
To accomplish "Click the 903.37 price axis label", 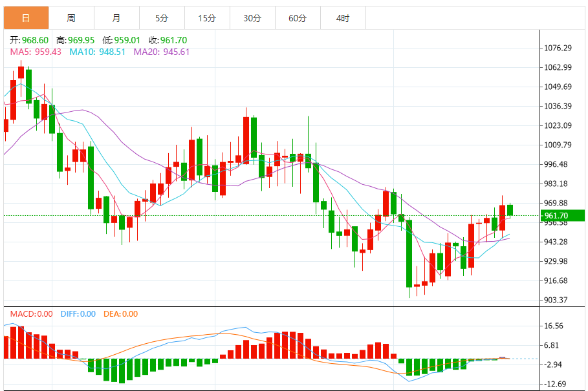I will click(556, 300).
